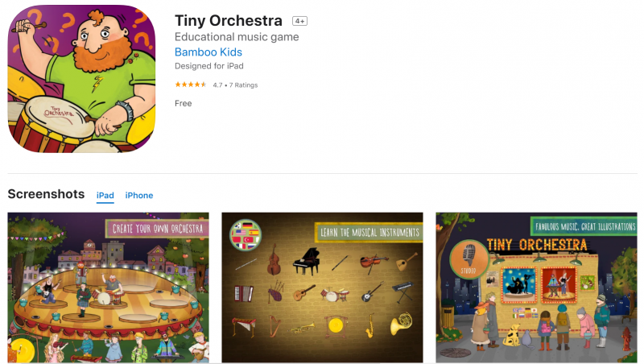Select the iPad screenshots tab
Viewport: 644px width, 364px height.
(x=105, y=196)
